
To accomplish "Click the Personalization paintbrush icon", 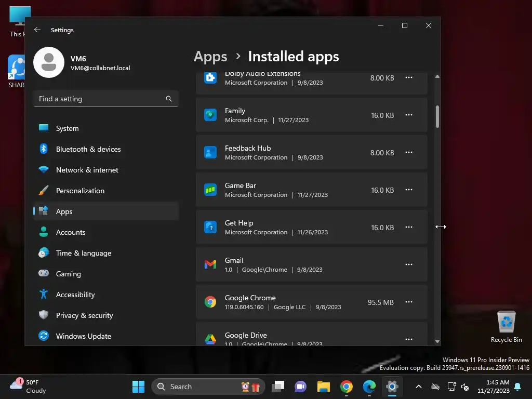I will (x=44, y=190).
